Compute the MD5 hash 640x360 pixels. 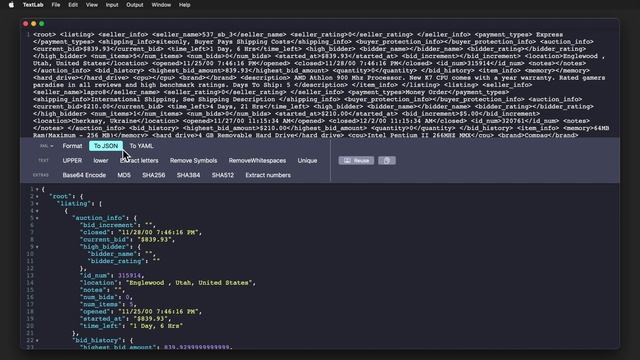point(124,175)
